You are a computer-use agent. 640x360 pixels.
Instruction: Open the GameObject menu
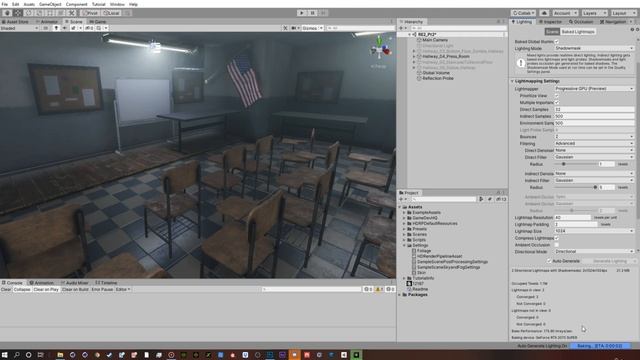click(x=50, y=4)
